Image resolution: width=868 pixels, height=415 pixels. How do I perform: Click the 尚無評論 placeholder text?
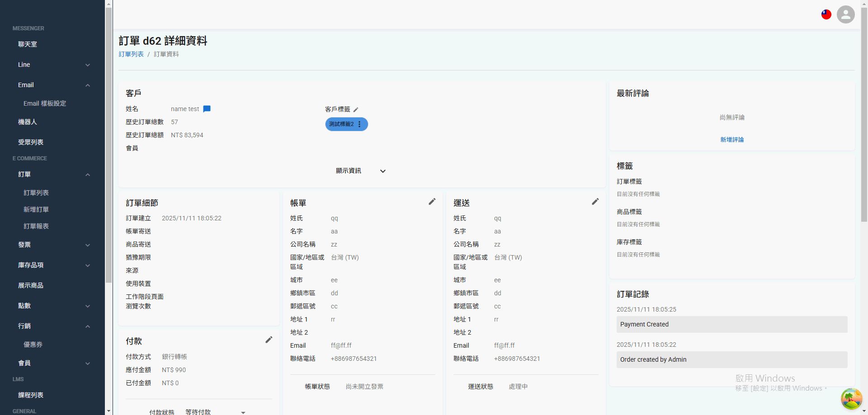click(x=732, y=117)
